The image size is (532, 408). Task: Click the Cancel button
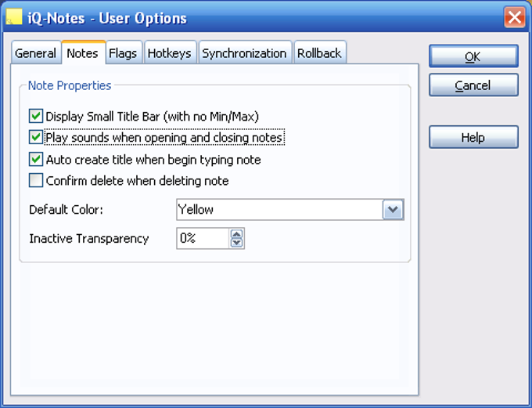pos(473,85)
